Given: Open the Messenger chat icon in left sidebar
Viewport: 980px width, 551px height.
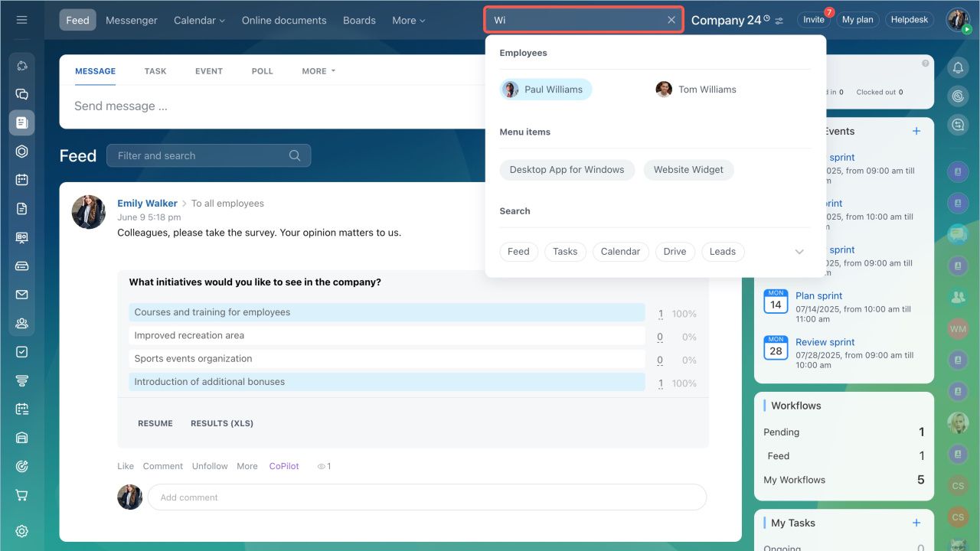Looking at the screenshot, I should tap(21, 94).
